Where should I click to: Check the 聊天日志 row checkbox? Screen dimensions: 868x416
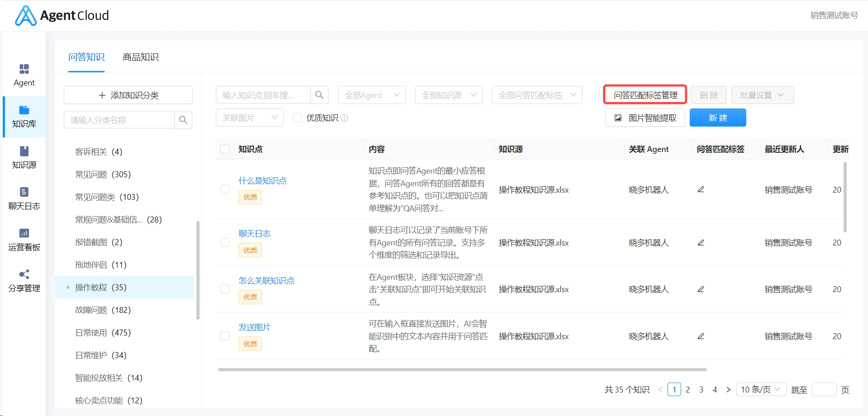[x=225, y=242]
